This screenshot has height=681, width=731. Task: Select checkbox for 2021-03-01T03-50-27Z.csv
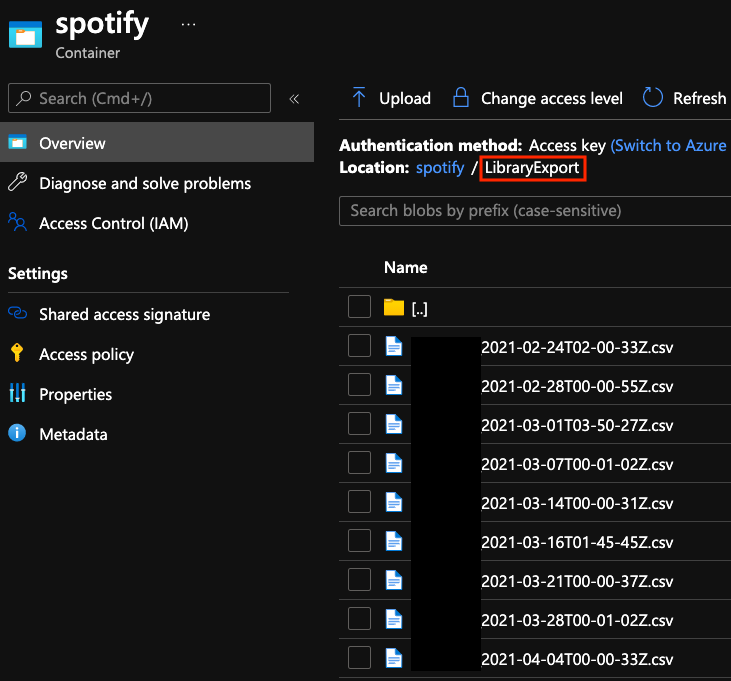click(359, 424)
